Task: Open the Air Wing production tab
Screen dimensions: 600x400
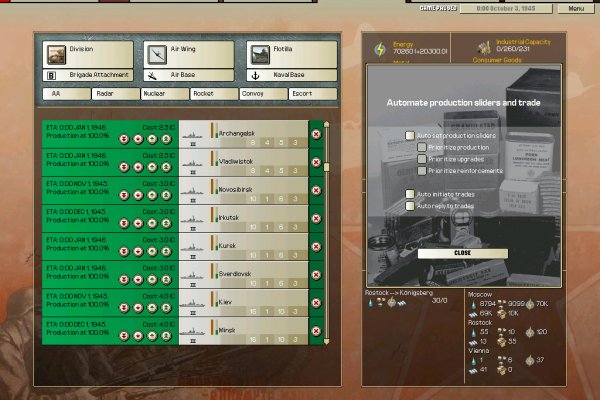Action: point(189,55)
